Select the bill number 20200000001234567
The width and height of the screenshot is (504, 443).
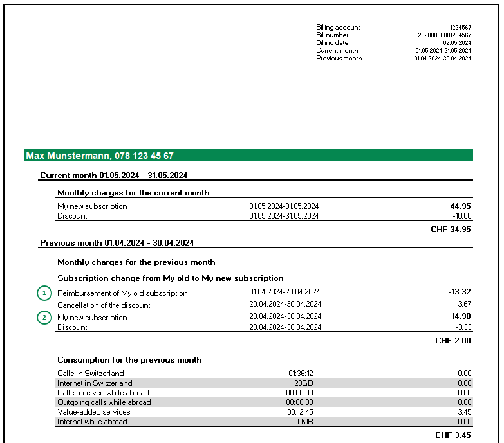(x=444, y=35)
